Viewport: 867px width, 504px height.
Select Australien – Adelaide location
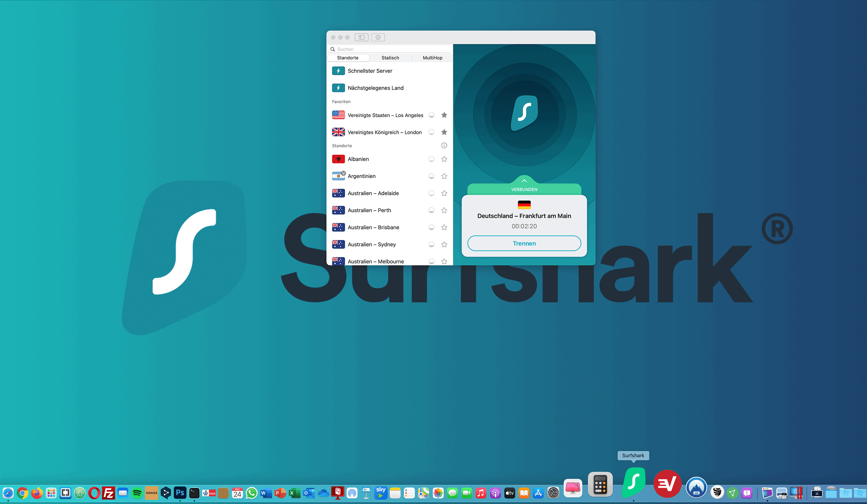(x=389, y=193)
